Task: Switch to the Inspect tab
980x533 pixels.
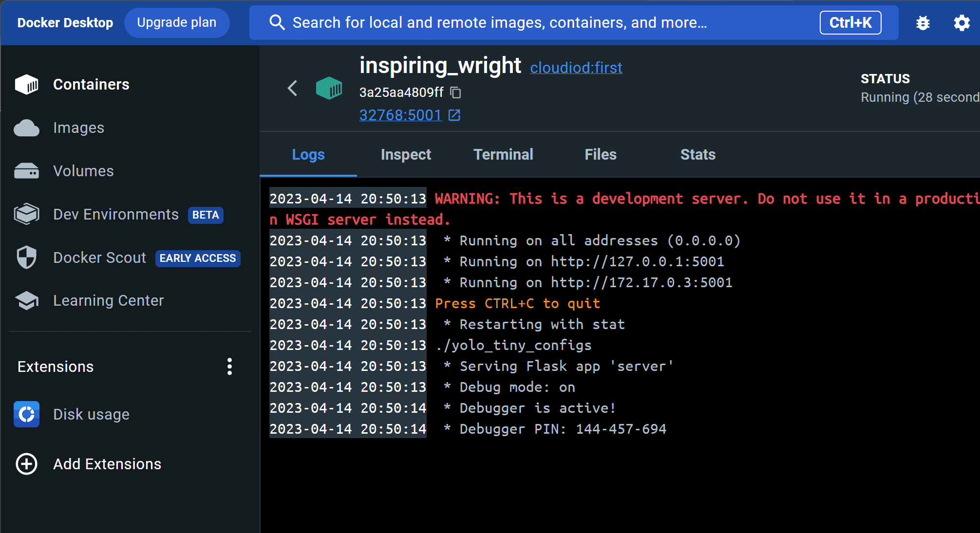Action: pyautogui.click(x=406, y=154)
